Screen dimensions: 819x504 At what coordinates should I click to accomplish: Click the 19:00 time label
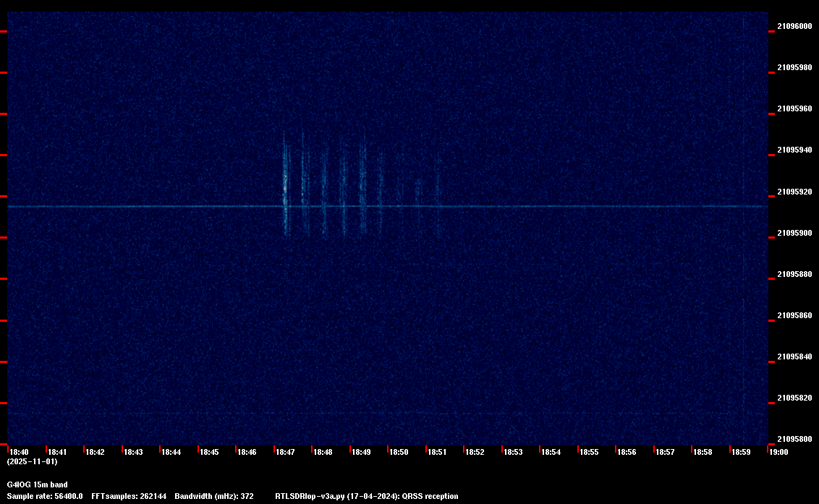(x=778, y=452)
